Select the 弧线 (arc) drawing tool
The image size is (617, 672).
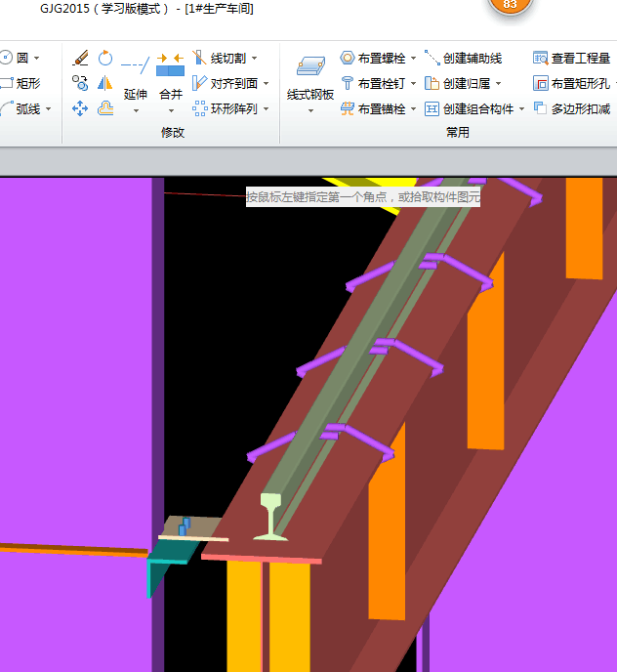point(21,108)
